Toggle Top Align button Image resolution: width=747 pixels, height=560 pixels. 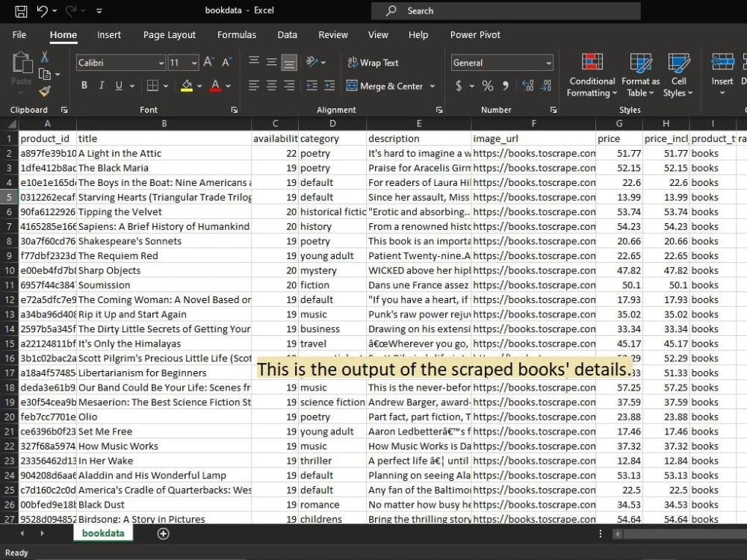coord(254,61)
